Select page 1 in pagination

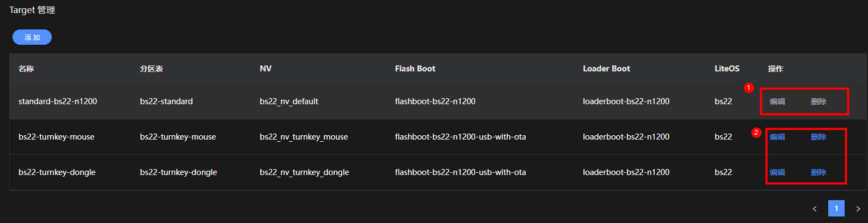click(836, 208)
